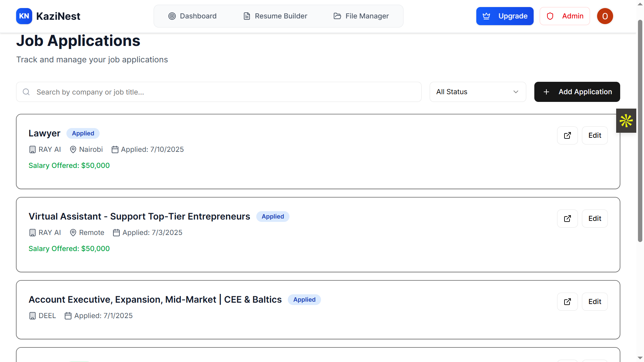The height and width of the screenshot is (362, 644).
Task: Click the Admin shield button
Action: (x=565, y=16)
